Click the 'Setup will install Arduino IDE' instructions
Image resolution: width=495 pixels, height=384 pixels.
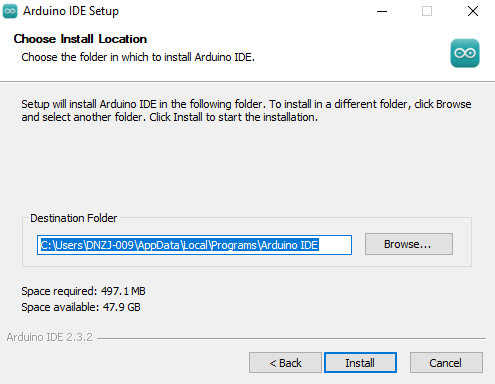246,111
